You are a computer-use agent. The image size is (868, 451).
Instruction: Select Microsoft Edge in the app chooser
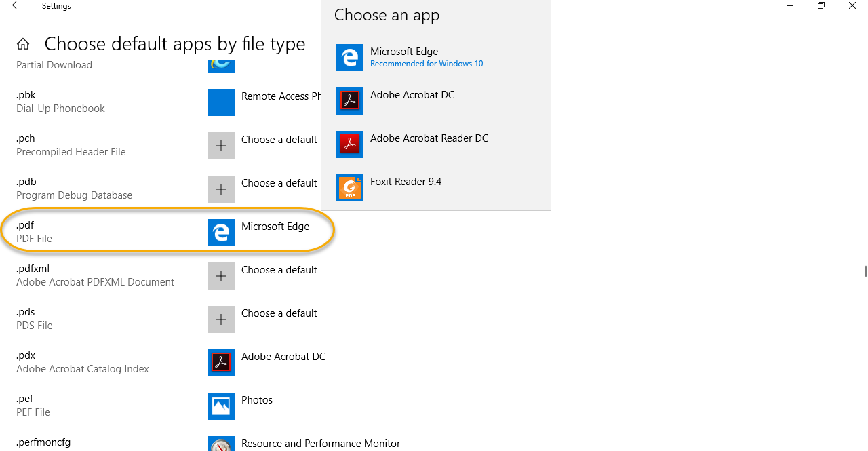tap(436, 58)
